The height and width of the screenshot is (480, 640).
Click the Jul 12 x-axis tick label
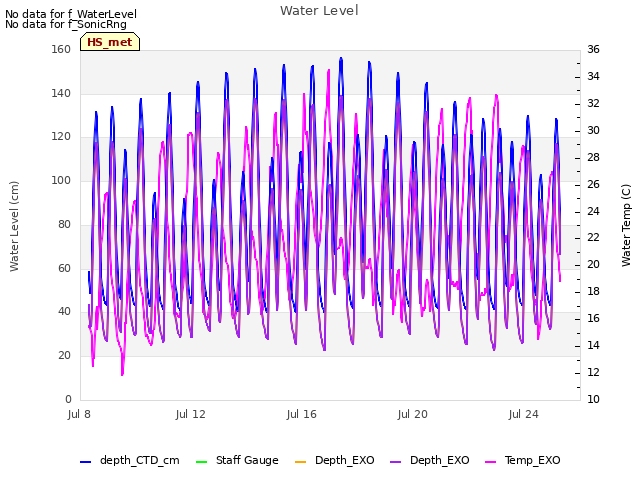pos(190,414)
